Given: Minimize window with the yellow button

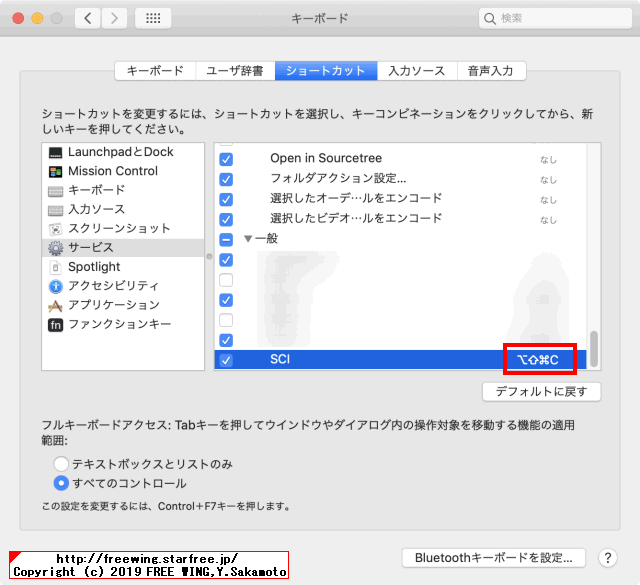Looking at the screenshot, I should (37, 18).
